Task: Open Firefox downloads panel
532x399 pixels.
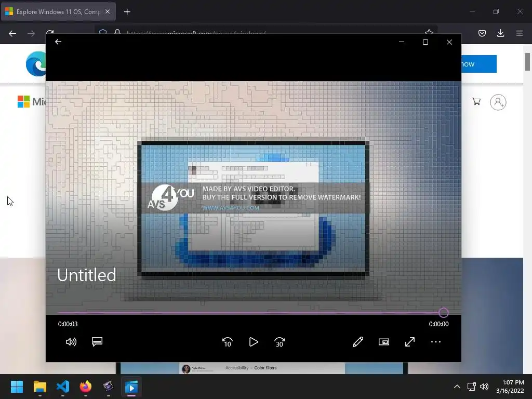Action: (500, 33)
